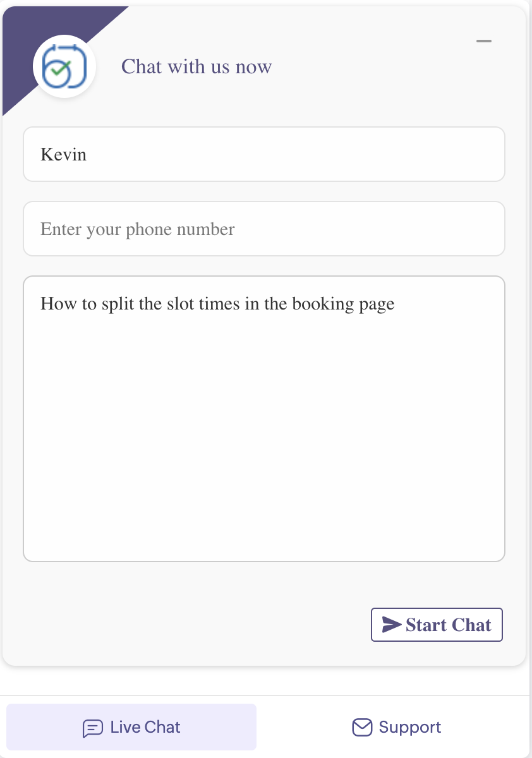Click the green checkmark inside the logo
This screenshot has width=532, height=758.
(59, 69)
